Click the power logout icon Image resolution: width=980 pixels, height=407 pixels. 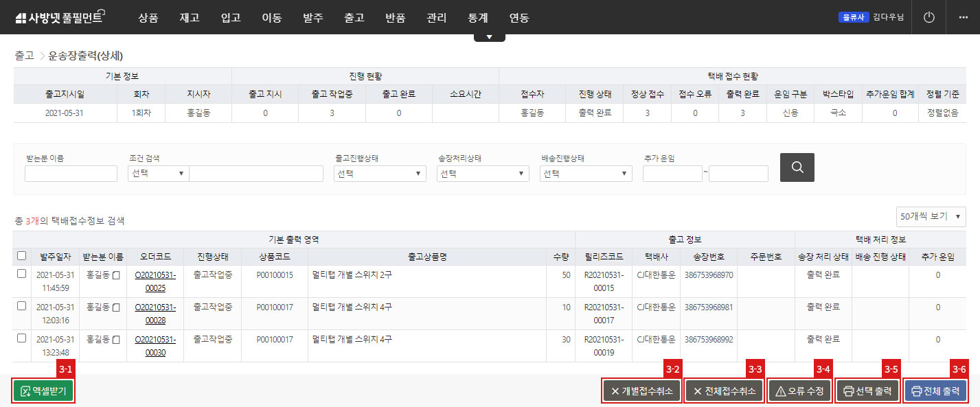click(929, 17)
